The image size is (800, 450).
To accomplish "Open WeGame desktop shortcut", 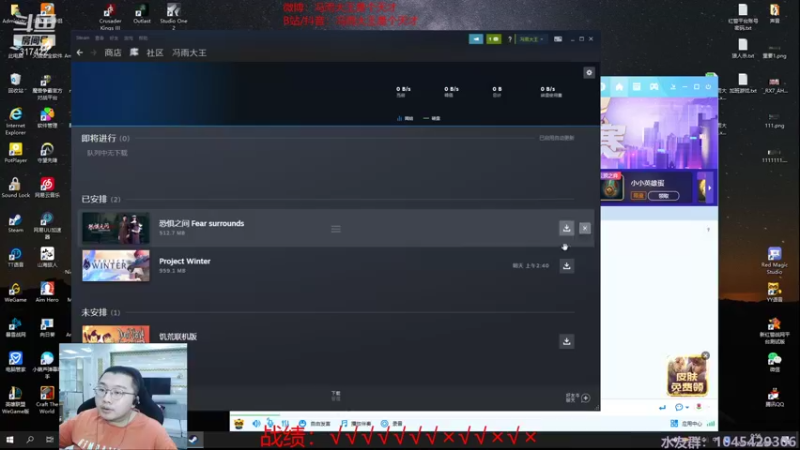I will coord(15,292).
